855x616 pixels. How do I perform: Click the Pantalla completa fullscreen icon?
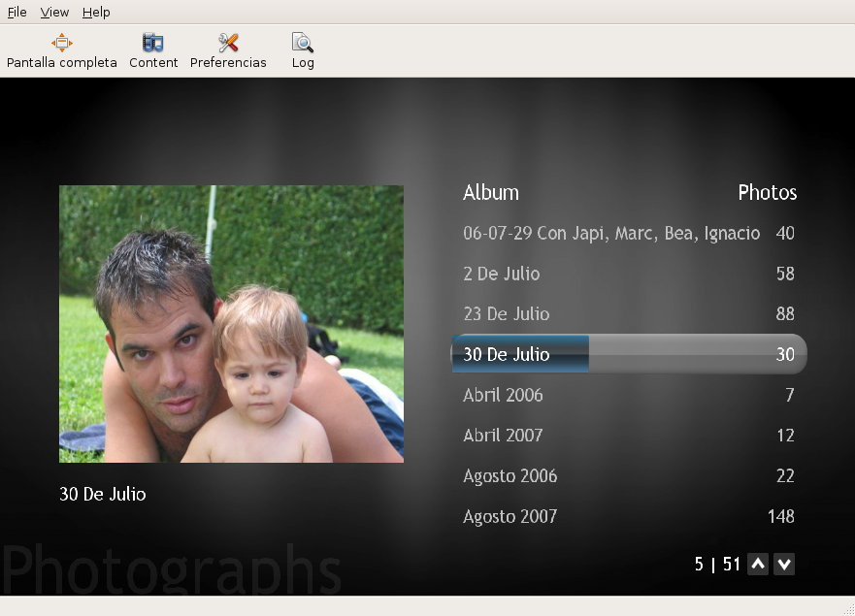[62, 43]
